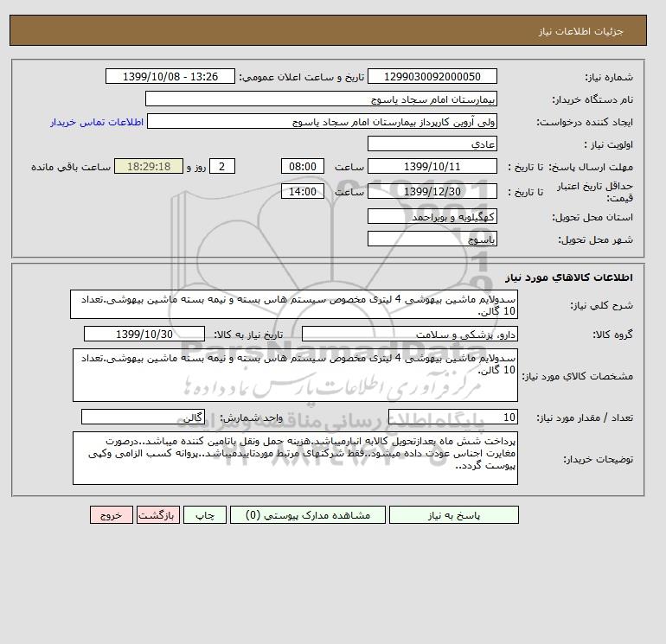Click the delivery city field یاسوج
This screenshot has width=666, height=644.
click(432, 239)
